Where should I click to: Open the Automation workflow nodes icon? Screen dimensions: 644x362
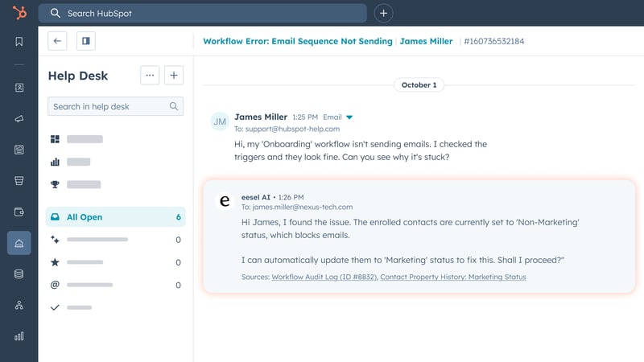click(x=19, y=305)
